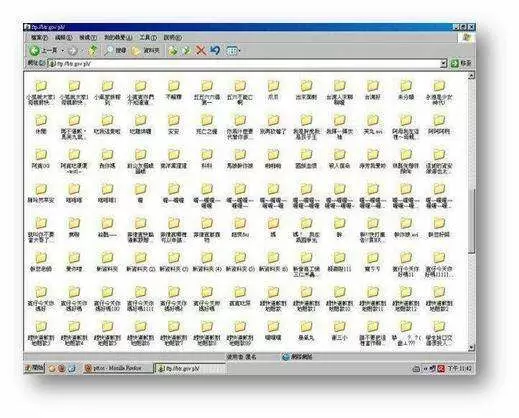Click the third (blue) quick launch icon
519x418 pixels.
[x=72, y=368]
